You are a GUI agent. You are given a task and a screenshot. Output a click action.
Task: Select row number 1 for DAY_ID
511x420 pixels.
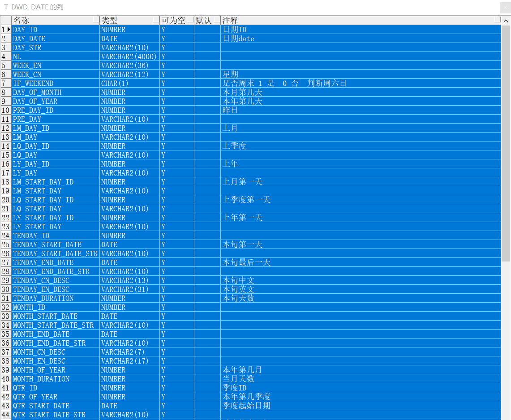pos(5,30)
